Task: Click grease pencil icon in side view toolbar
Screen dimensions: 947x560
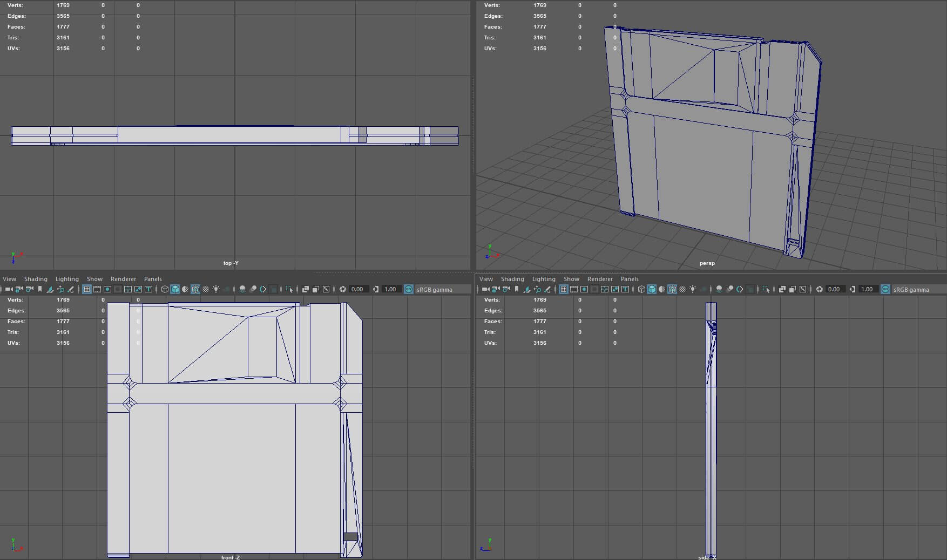Action: [547, 290]
